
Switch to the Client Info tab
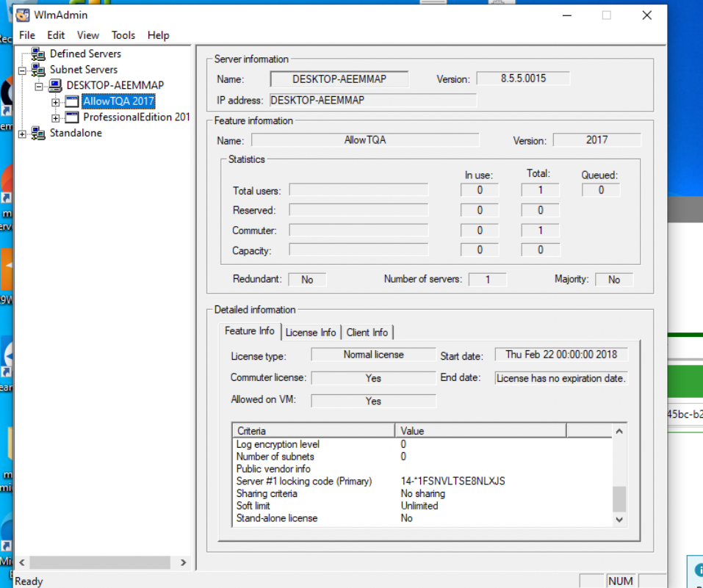(367, 333)
